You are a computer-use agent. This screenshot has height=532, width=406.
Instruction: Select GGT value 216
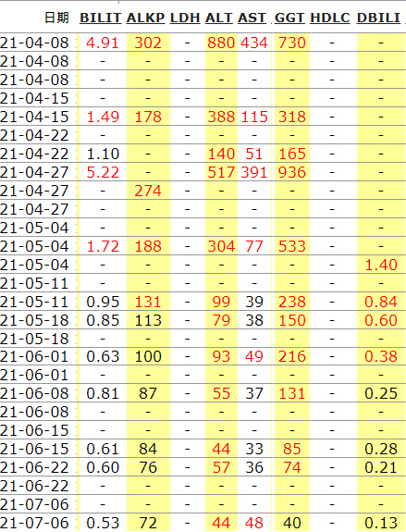click(x=292, y=356)
